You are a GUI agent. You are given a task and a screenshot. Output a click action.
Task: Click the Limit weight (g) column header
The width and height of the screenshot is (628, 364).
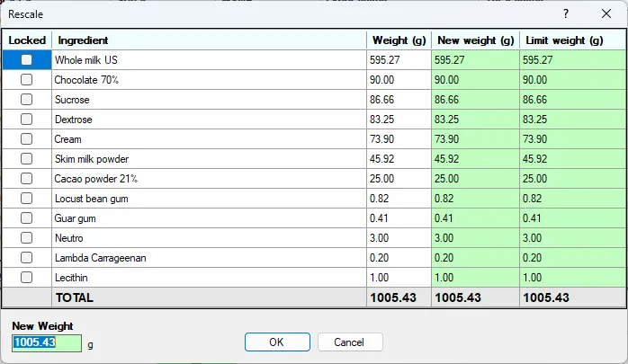click(x=573, y=40)
